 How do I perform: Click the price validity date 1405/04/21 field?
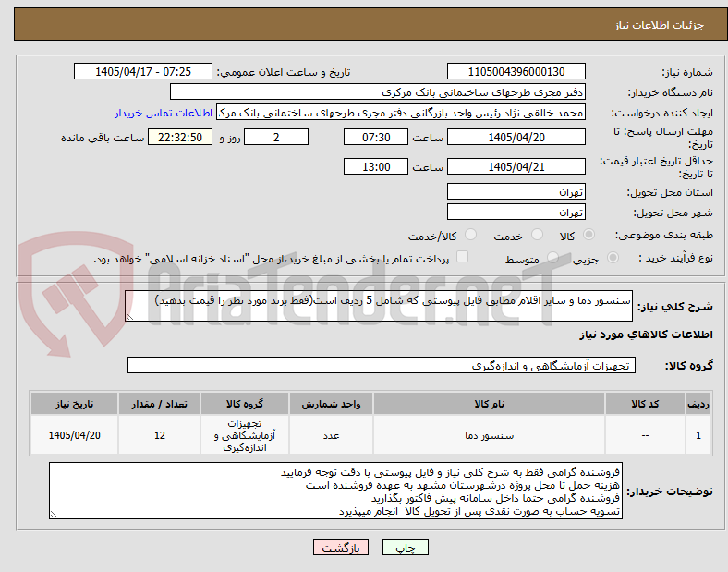(516, 166)
